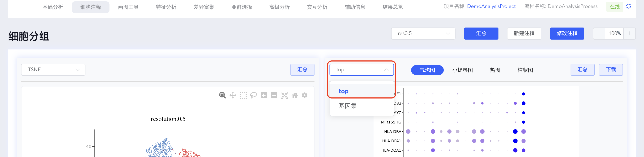Reset plot axes with home icon
The image size is (644, 157).
coord(295,95)
